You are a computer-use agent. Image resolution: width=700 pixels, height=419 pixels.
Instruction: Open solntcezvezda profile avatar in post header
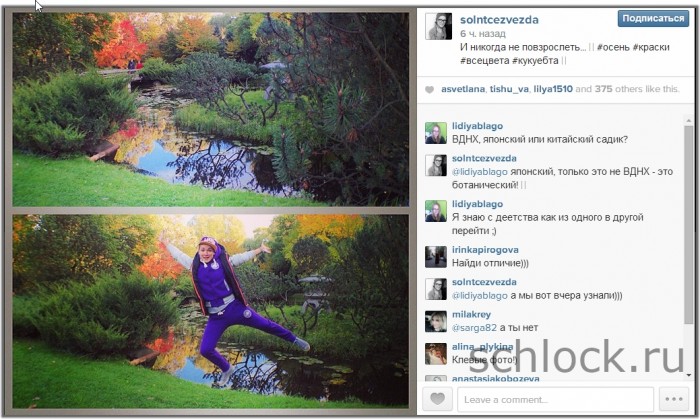tap(438, 26)
